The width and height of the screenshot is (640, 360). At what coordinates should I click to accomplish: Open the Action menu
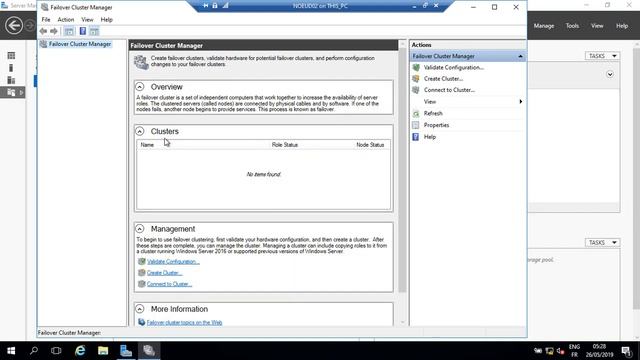(66, 20)
